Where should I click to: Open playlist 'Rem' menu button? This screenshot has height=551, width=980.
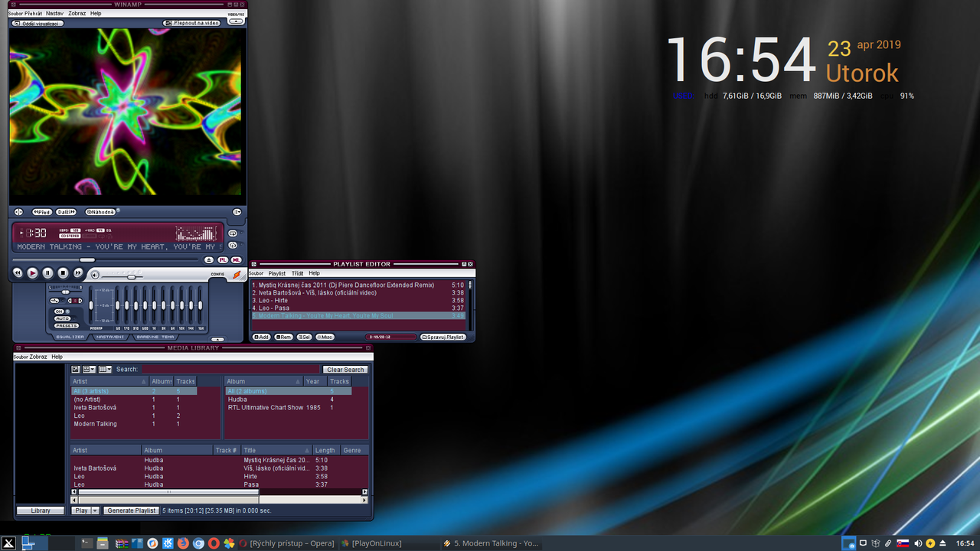tap(283, 337)
